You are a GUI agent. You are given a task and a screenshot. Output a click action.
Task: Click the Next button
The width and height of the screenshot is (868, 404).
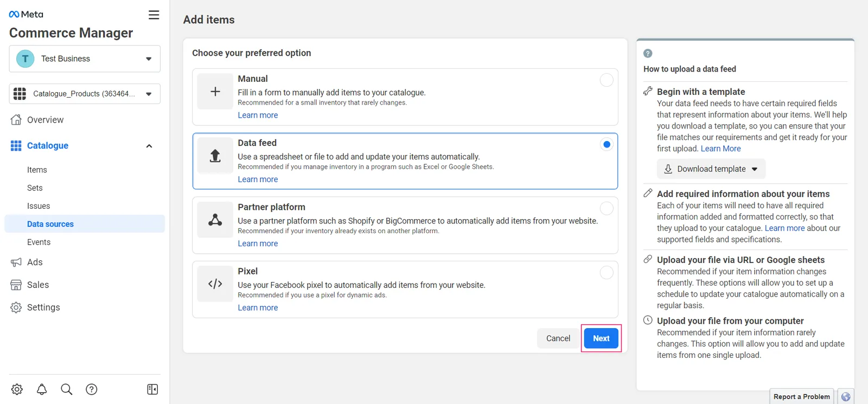click(x=601, y=338)
